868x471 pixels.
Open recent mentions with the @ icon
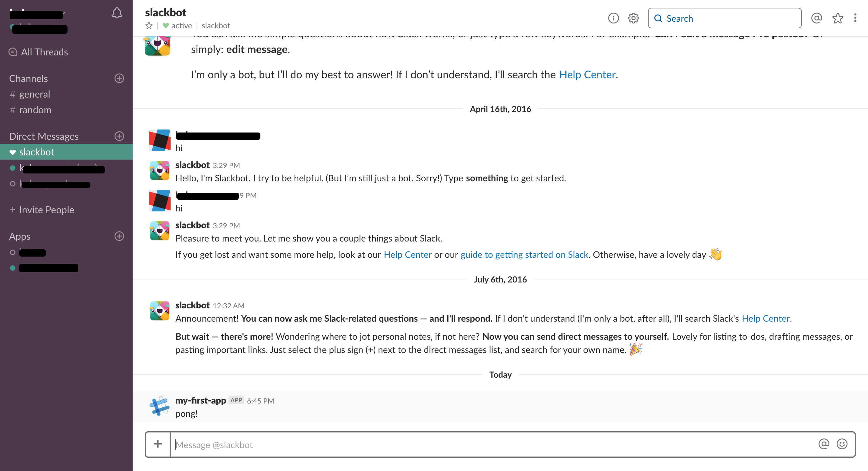coord(816,18)
